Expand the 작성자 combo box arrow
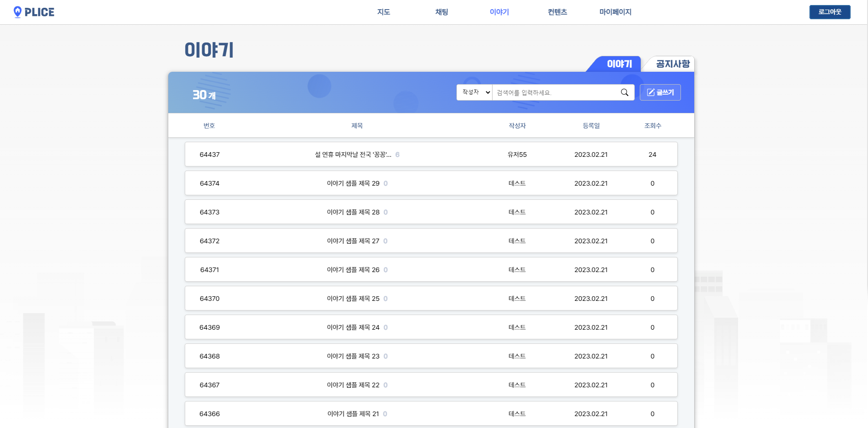This screenshot has height=428, width=868. (488, 92)
